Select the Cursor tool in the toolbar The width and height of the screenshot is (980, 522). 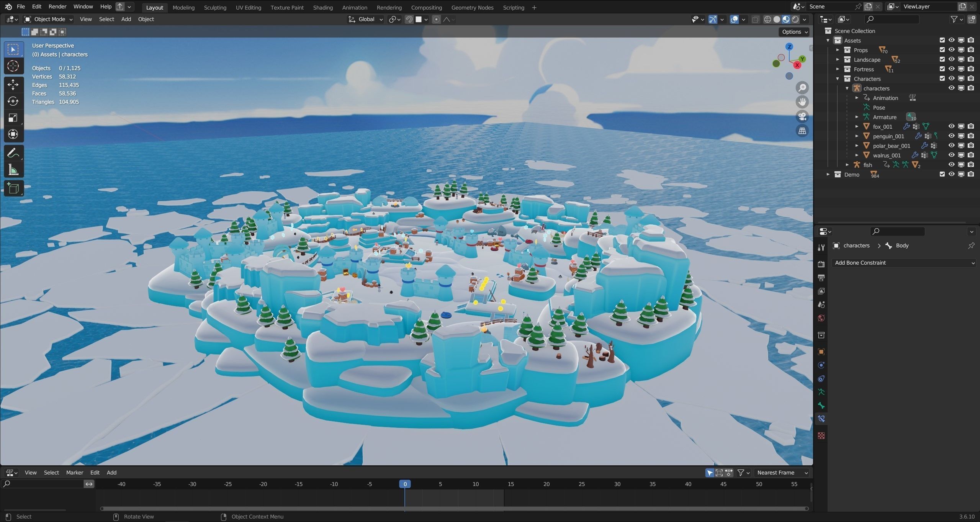13,66
